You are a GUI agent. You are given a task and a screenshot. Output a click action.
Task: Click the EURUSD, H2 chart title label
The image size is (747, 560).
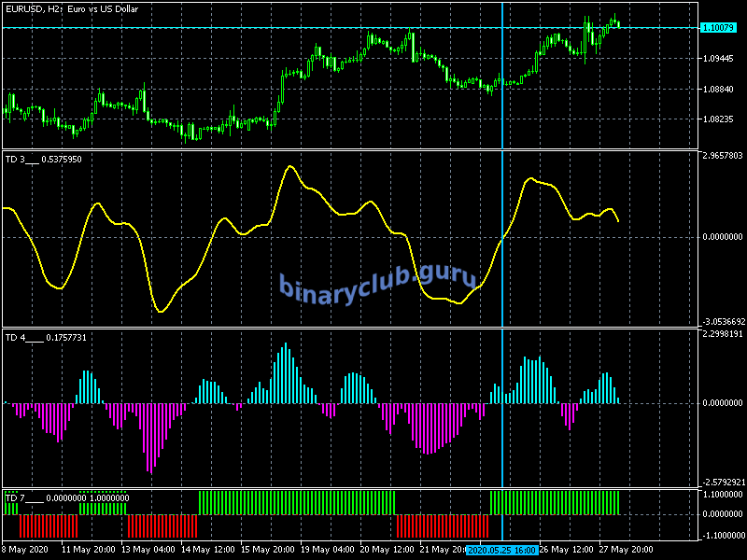click(73, 8)
